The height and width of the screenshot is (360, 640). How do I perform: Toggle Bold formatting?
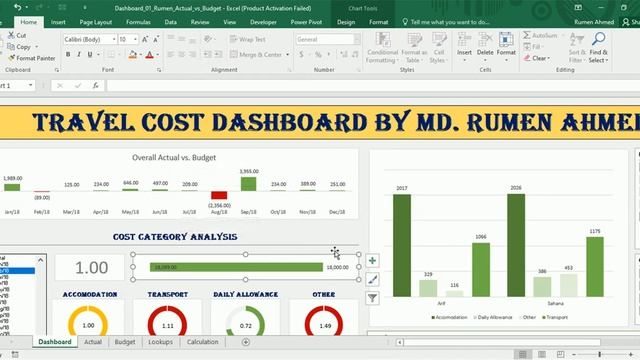[x=68, y=54]
